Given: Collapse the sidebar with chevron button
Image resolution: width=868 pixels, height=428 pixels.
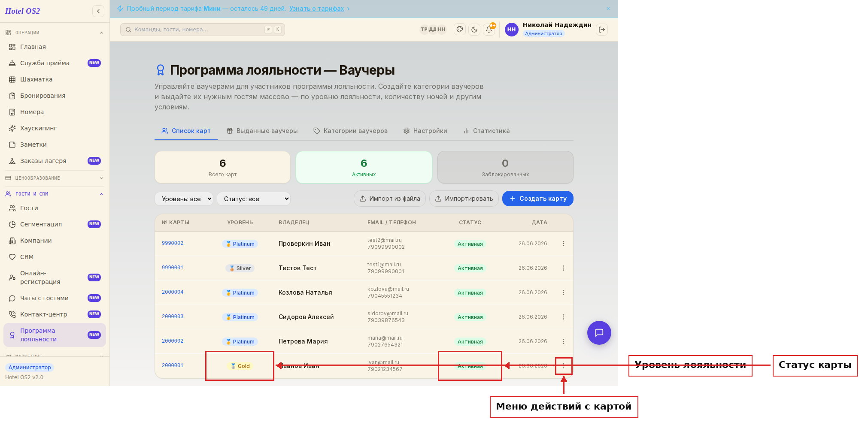Looking at the screenshot, I should [98, 11].
